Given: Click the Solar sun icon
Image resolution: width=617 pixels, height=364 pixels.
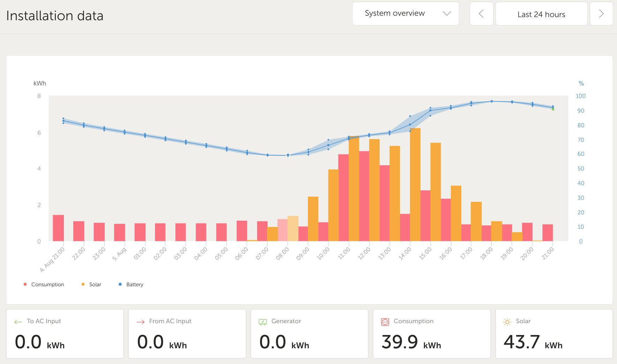Looking at the screenshot, I should point(507,322).
